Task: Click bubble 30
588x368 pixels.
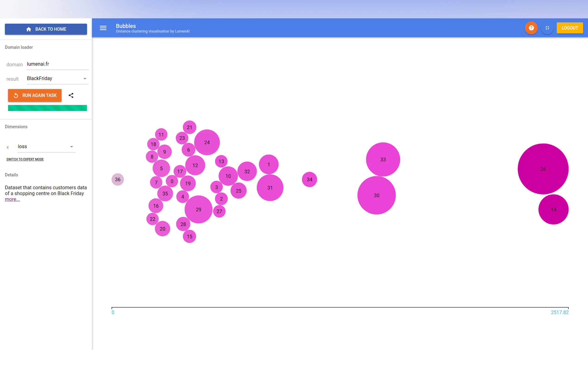Action: coord(376,195)
